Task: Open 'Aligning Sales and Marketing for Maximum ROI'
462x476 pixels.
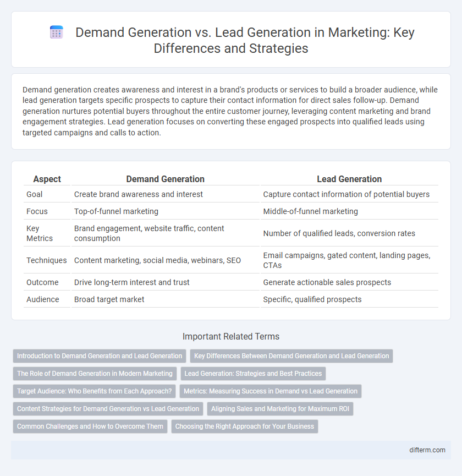Action: point(280,409)
